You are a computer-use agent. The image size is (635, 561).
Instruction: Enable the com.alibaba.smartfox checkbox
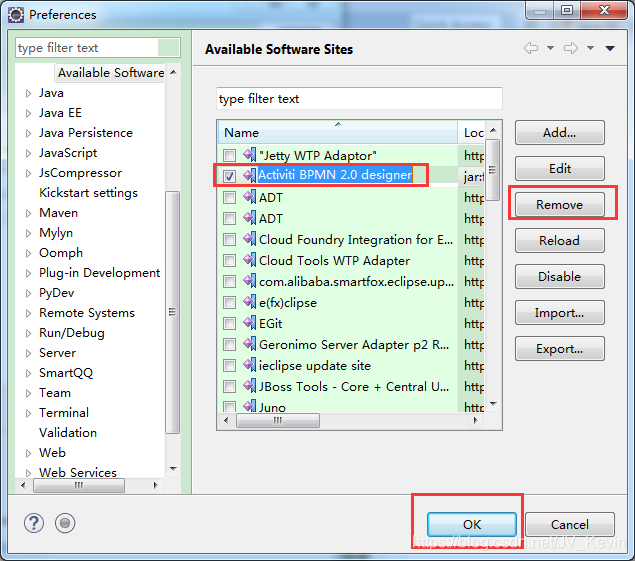tap(229, 282)
